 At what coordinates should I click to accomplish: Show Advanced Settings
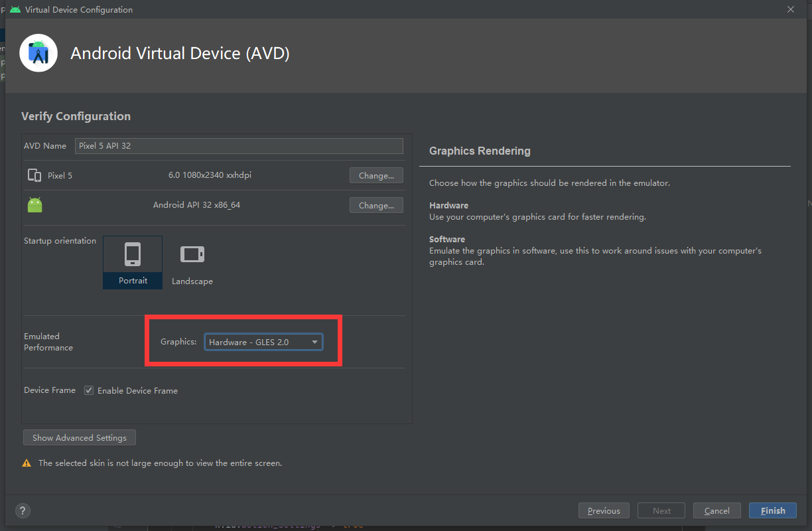click(80, 438)
